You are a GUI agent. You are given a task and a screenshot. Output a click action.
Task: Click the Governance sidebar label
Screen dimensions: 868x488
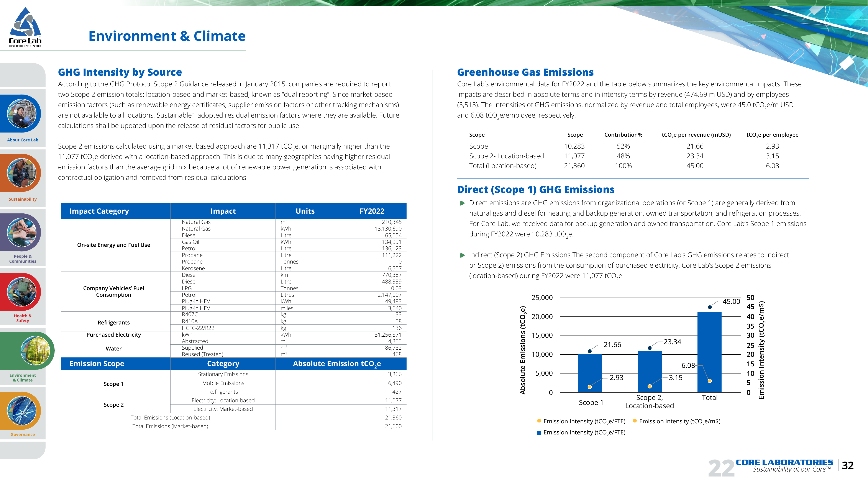click(x=23, y=434)
